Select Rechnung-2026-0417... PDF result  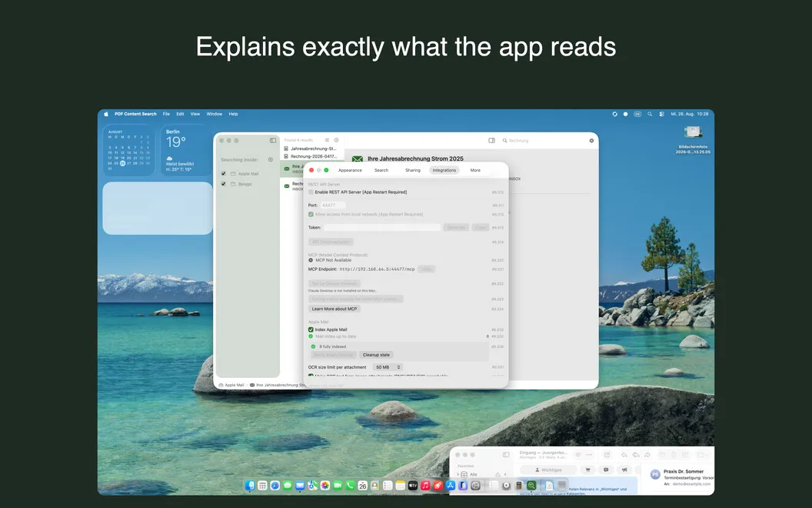[x=310, y=156]
